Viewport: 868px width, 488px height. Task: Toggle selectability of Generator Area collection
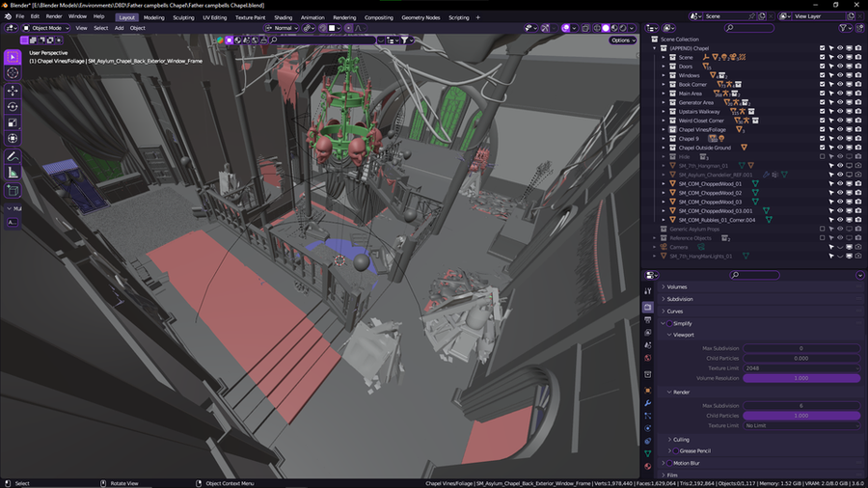coord(831,102)
